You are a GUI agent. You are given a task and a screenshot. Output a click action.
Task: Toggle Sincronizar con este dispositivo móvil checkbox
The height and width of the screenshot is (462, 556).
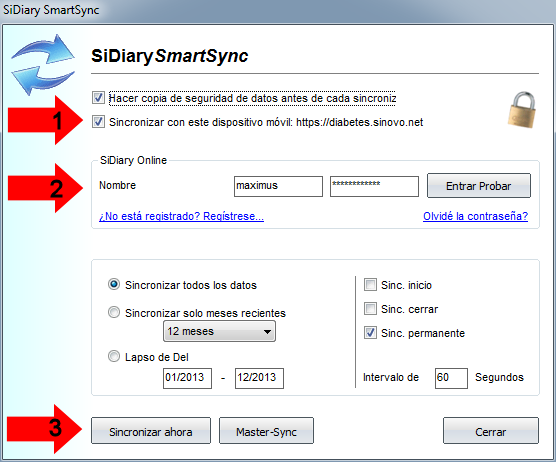tap(98, 122)
